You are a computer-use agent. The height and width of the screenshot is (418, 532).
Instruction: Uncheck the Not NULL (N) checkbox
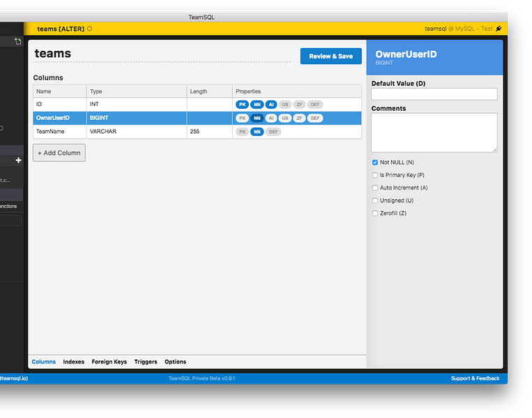375,162
